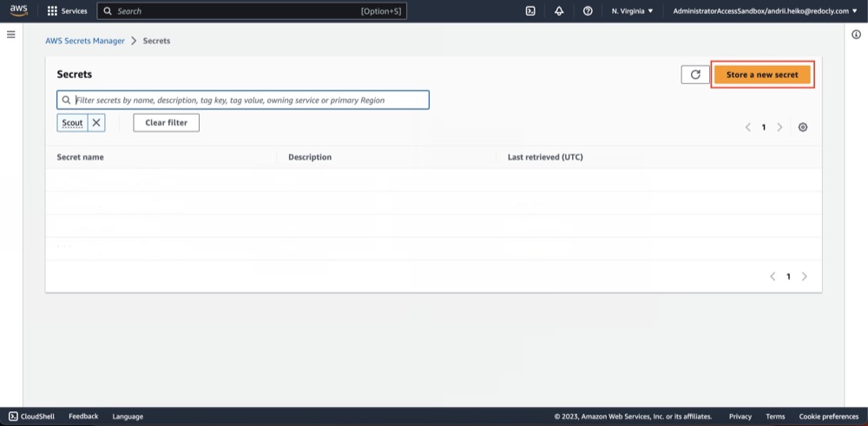Click the Description column header

(310, 157)
